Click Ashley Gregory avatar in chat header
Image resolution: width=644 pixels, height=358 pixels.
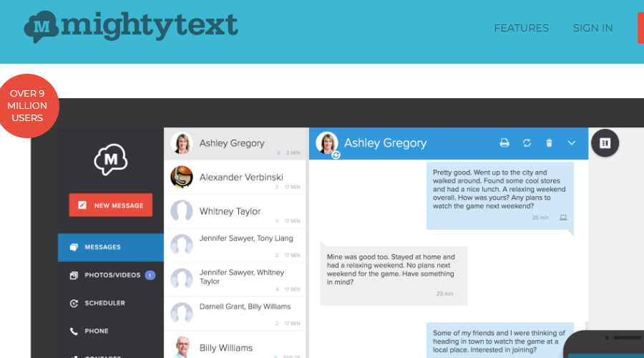(x=327, y=143)
